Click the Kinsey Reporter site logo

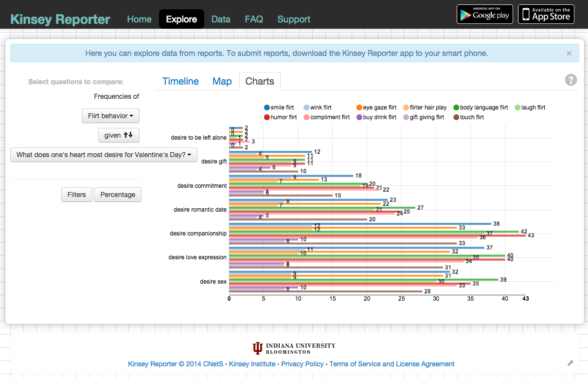point(60,19)
